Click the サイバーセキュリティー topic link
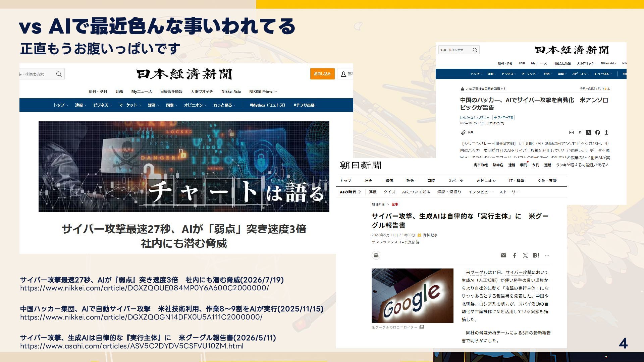 474,117
